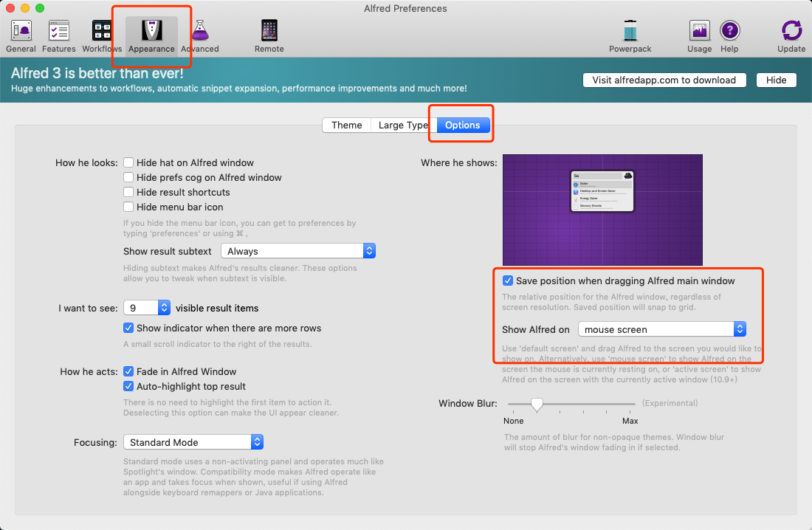Image resolution: width=812 pixels, height=530 pixels.
Task: Toggle Hide menu bar icon checkbox
Action: pos(128,207)
